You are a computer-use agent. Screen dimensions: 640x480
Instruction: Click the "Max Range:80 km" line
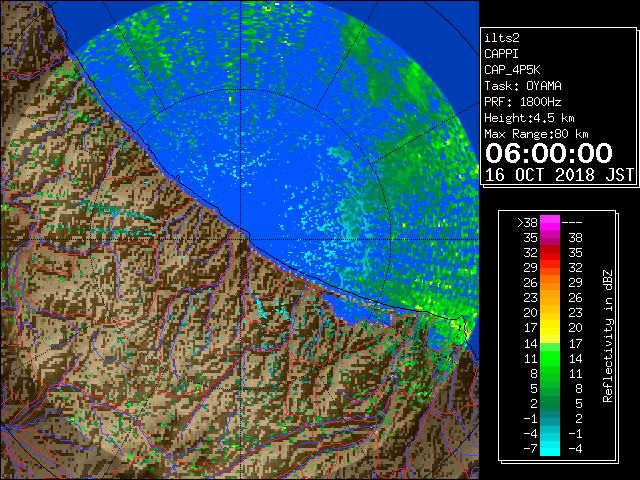click(536, 134)
